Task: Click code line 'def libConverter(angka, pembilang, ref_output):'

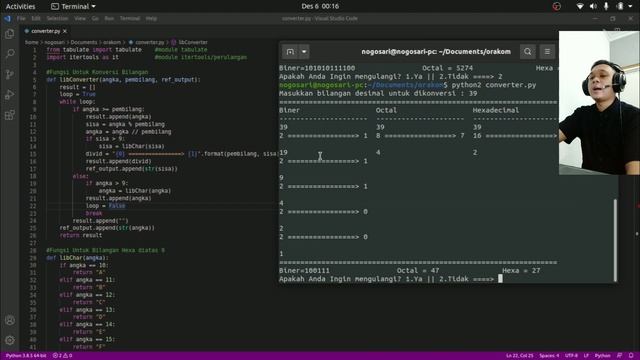Action: [123, 80]
